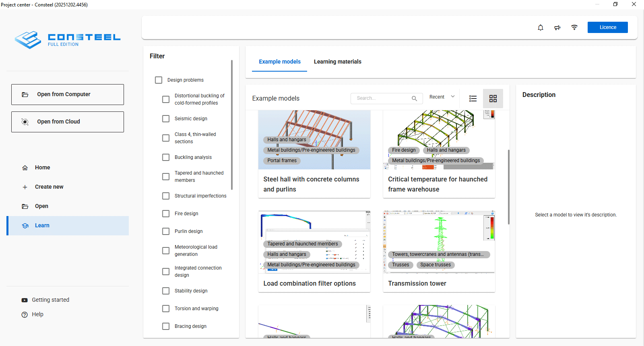Check Integrated connection design filter
This screenshot has height=346, width=644.
[166, 272]
